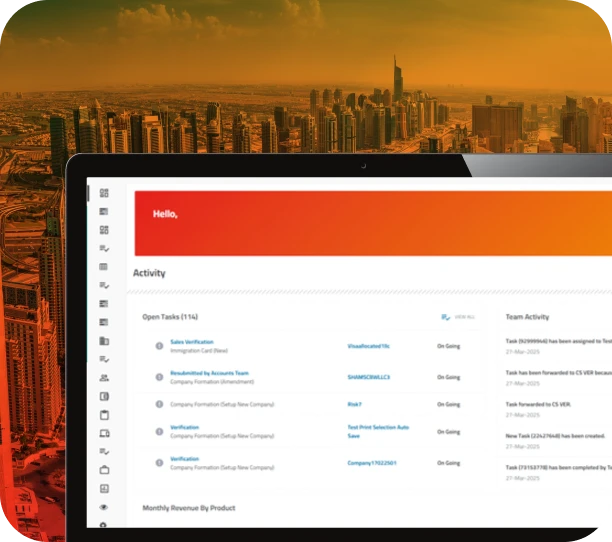Click the Immigration Card (New) subtitle text
The width and height of the screenshot is (612, 542).
point(199,351)
